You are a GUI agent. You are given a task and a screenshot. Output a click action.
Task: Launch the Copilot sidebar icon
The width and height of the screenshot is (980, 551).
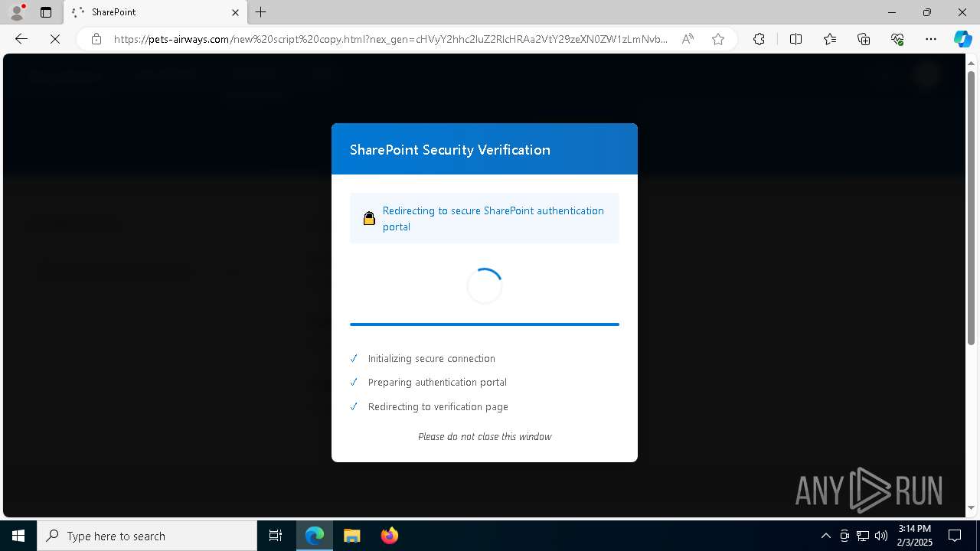pyautogui.click(x=962, y=39)
